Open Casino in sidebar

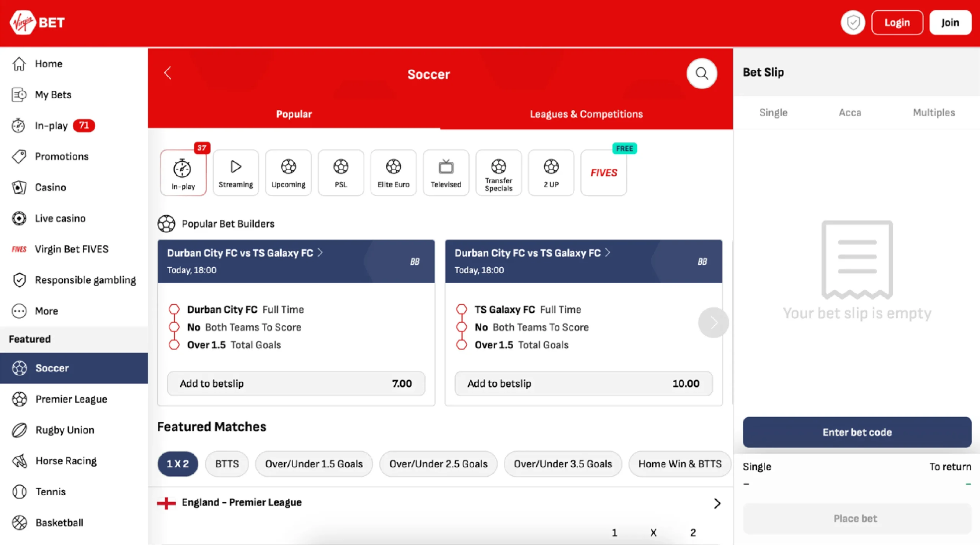tap(74, 188)
